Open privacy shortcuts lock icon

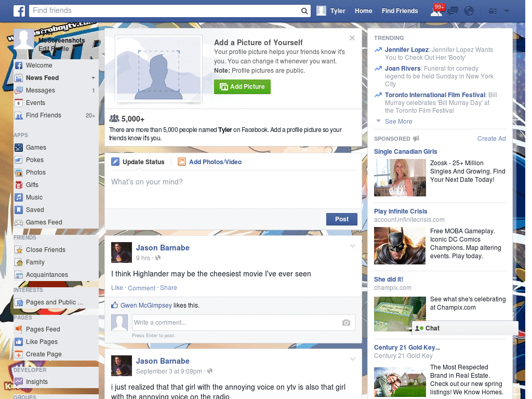tap(493, 11)
